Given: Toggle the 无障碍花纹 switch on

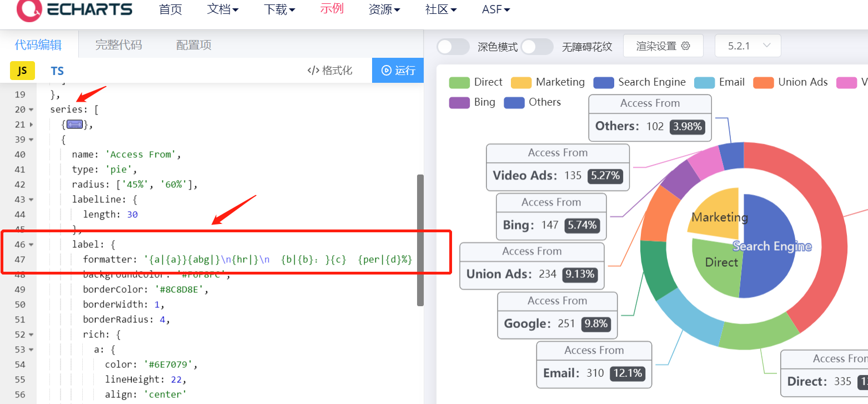Looking at the screenshot, I should click(x=536, y=47).
